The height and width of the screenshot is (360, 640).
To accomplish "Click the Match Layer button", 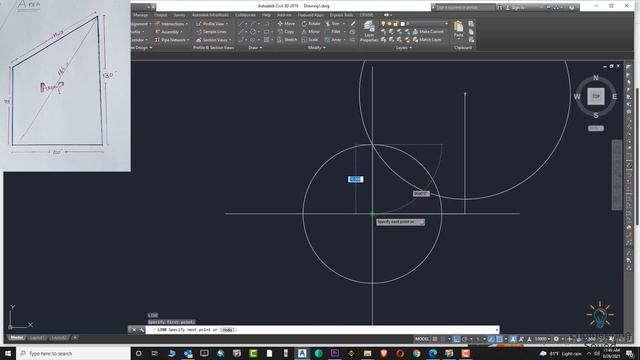I will coord(427,40).
